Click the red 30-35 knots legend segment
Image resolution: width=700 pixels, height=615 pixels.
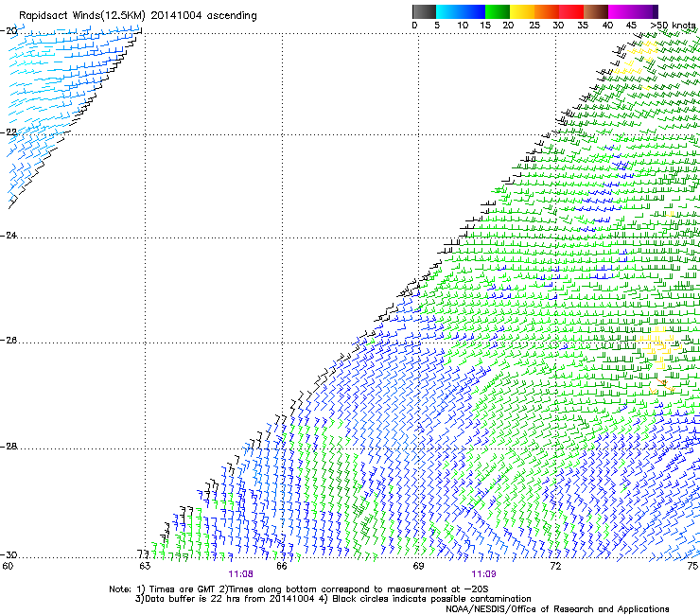(x=571, y=11)
